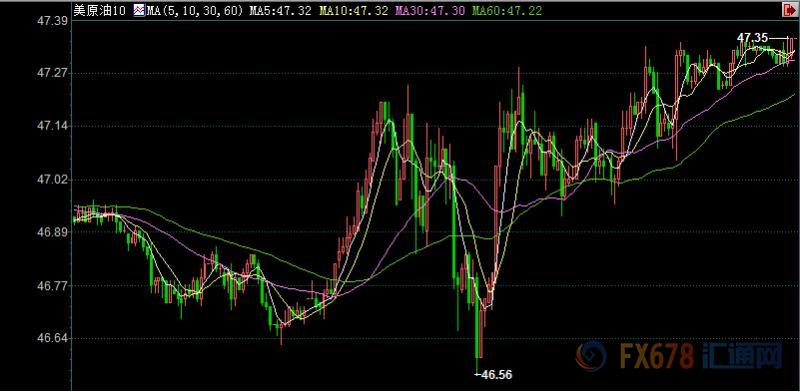
Task: Select the yellow MA10:47.32 label
Action: click(x=354, y=10)
